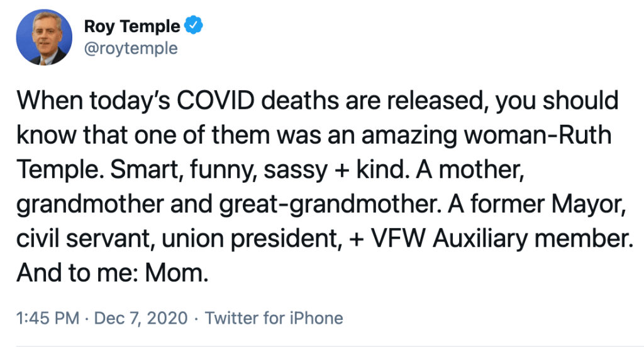
Task: Click the @roytemple handle
Action: (x=130, y=48)
